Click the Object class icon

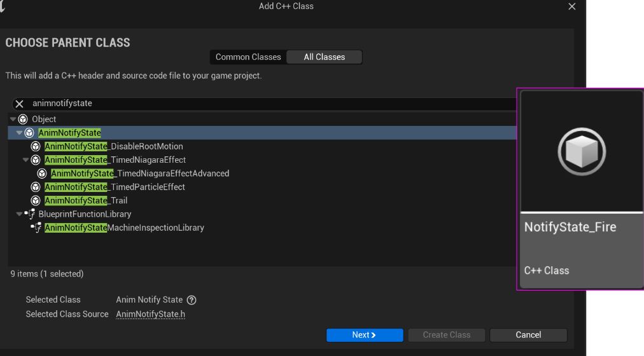(23, 120)
